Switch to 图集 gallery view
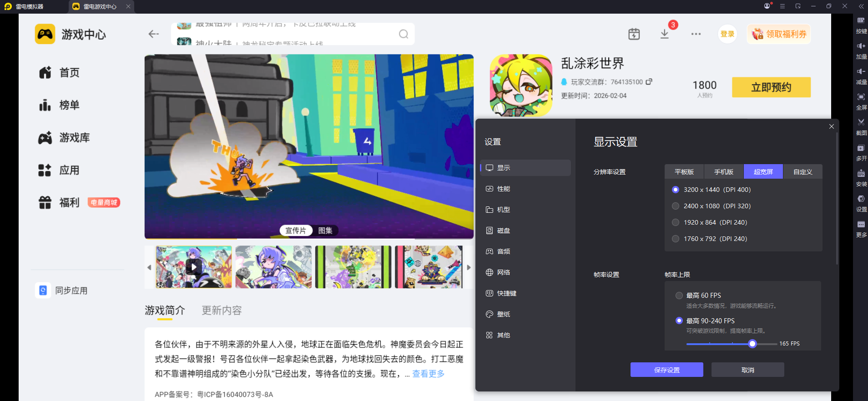 tap(325, 231)
